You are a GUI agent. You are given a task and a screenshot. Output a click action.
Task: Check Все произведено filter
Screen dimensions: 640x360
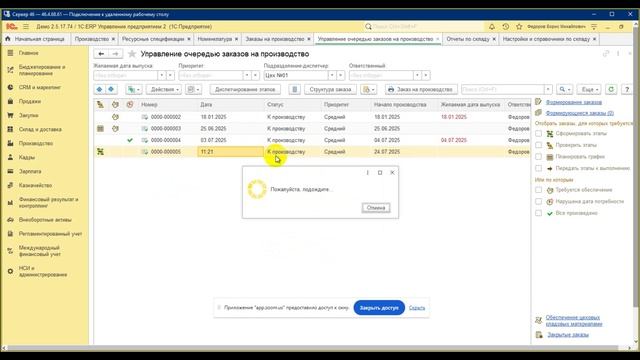[538, 213]
